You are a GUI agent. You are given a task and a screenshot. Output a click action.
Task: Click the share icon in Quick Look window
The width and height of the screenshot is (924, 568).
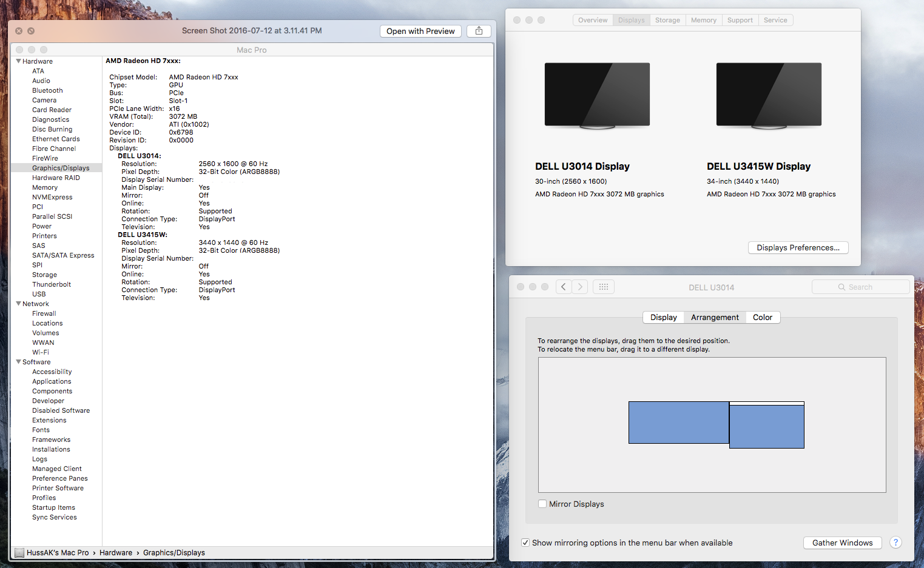pyautogui.click(x=479, y=31)
